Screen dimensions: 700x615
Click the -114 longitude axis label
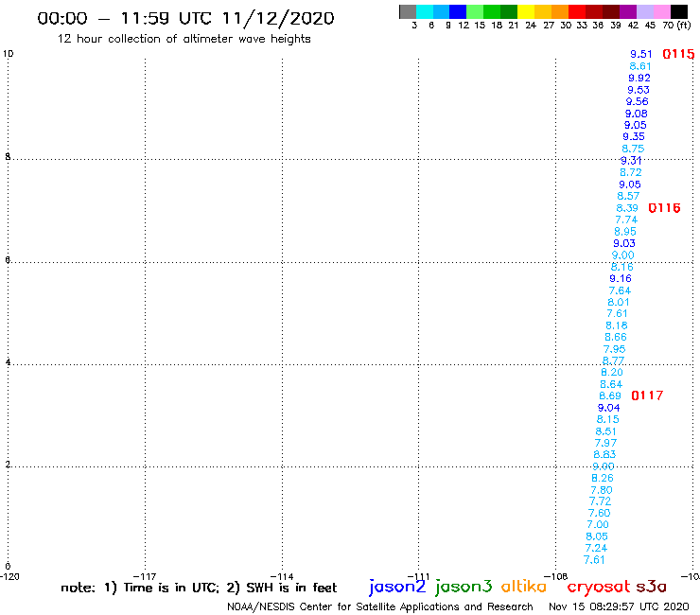point(282,576)
